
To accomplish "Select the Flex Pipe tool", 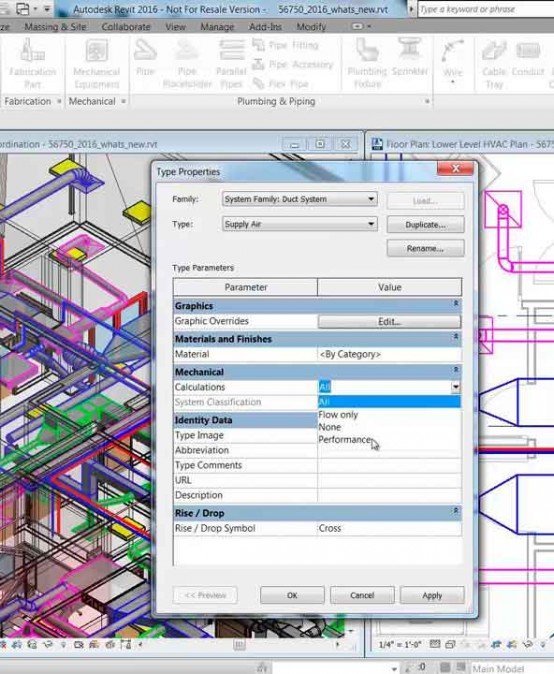I will click(x=281, y=83).
